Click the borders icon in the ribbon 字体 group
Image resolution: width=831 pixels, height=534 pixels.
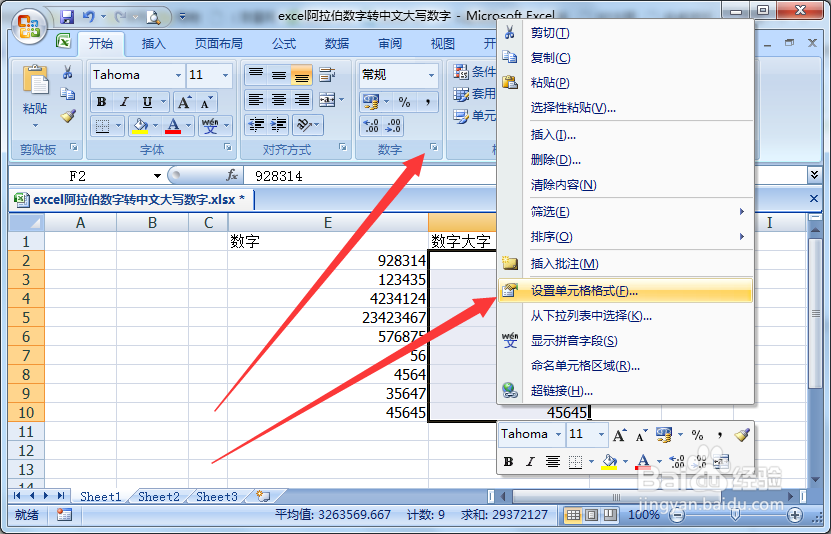(102, 126)
